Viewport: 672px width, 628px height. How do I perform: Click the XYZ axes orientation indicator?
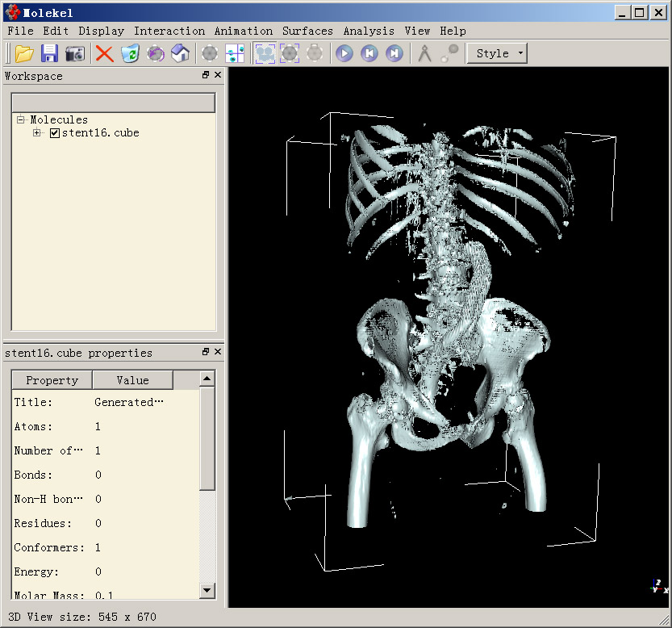[x=659, y=586]
